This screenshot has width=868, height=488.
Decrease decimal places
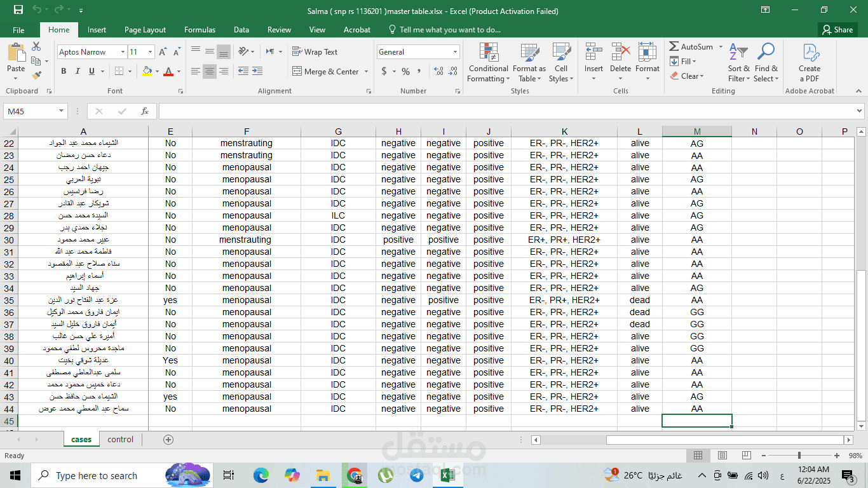coord(453,71)
